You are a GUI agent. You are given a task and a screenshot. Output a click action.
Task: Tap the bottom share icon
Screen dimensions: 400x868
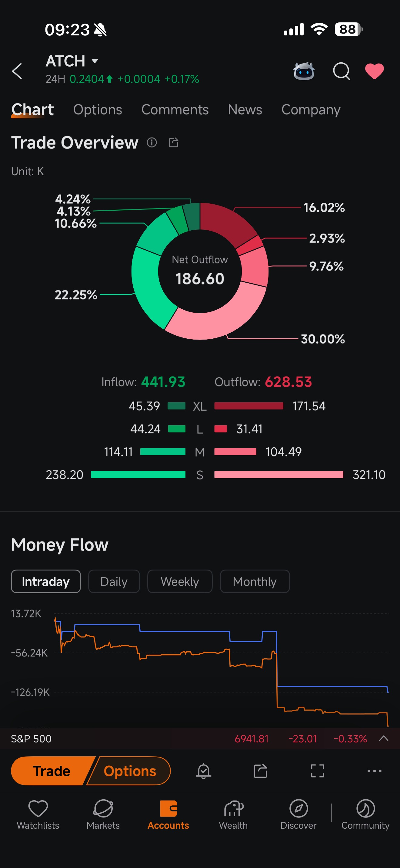click(x=260, y=771)
